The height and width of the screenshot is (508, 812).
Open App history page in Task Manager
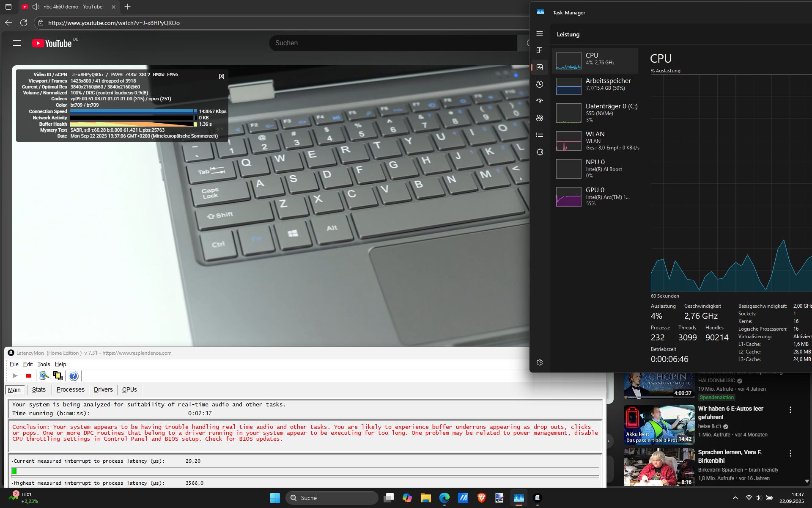tap(539, 84)
